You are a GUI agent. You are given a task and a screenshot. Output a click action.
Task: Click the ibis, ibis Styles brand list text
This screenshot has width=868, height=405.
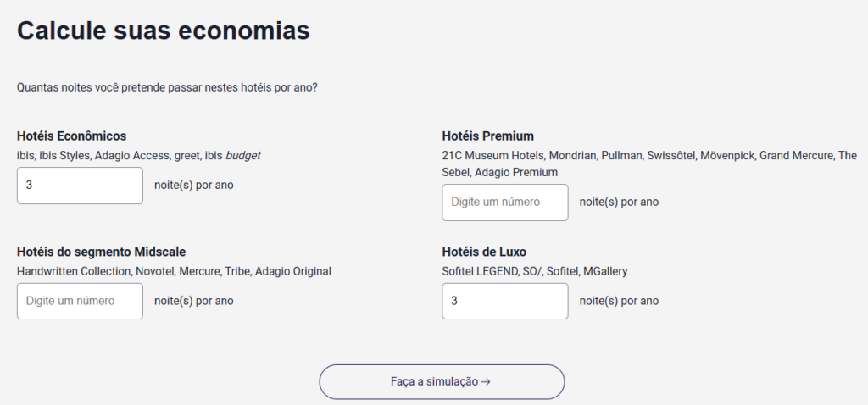[139, 155]
